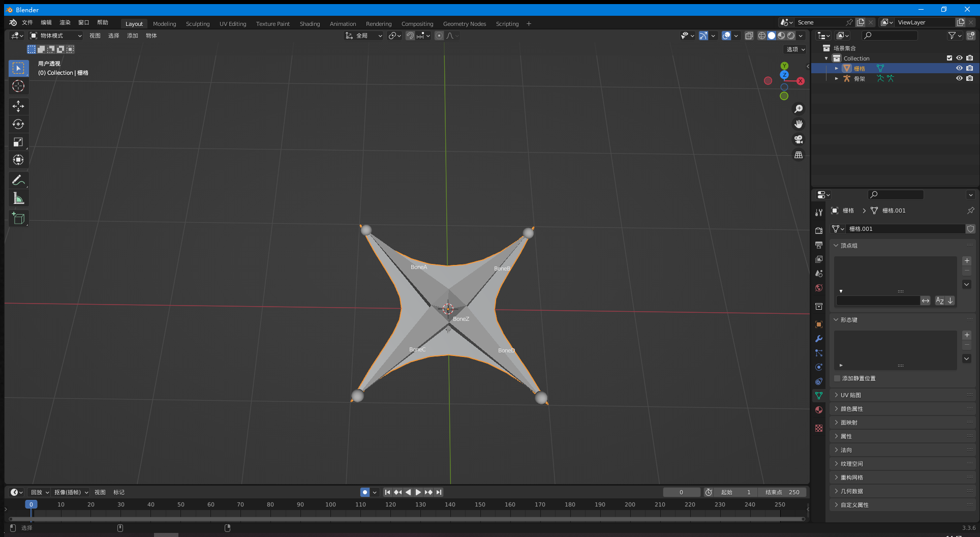Open the Material properties tab
The width and height of the screenshot is (980, 537).
[x=819, y=410]
